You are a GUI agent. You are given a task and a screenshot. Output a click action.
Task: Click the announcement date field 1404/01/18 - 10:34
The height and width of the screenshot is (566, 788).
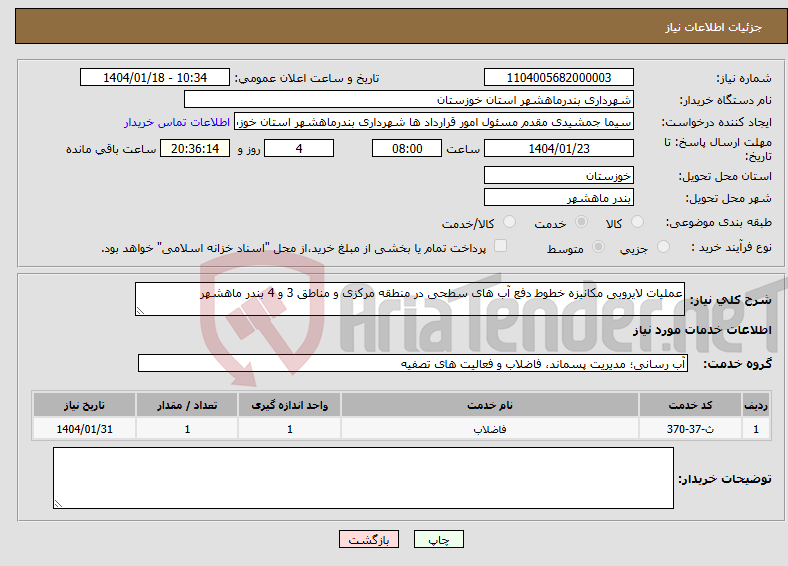[155, 77]
